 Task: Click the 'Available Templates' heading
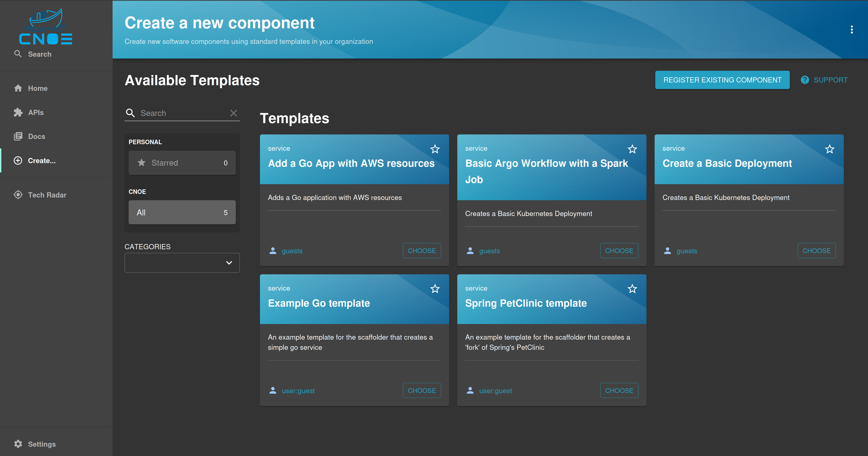(x=192, y=80)
